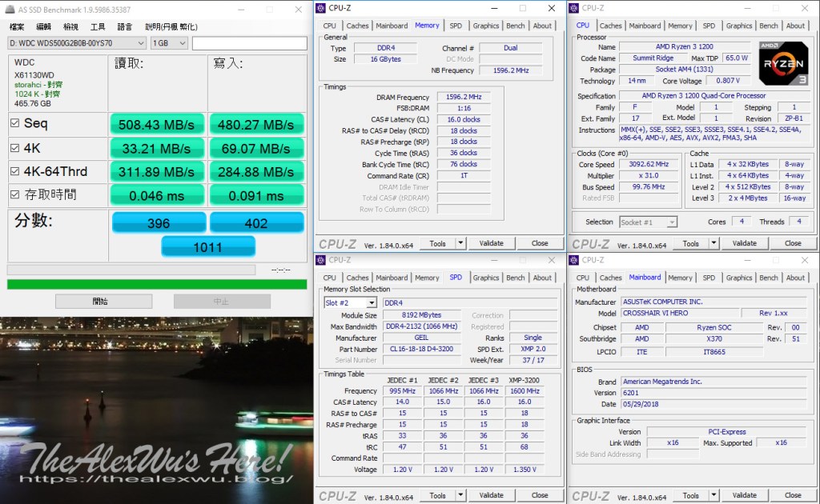Open the 檔案 menu in AS SSD

(17, 26)
